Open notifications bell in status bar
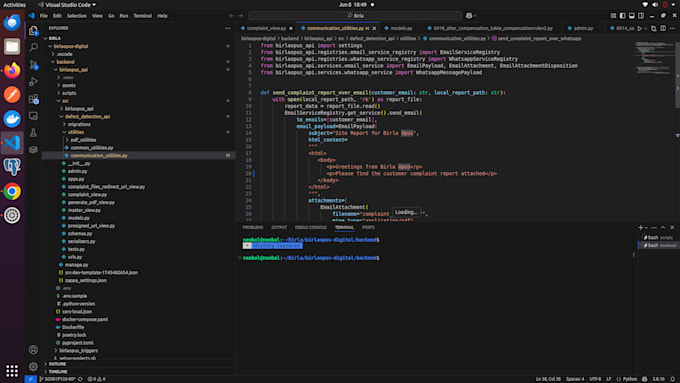The height and width of the screenshot is (383, 680). [x=673, y=379]
